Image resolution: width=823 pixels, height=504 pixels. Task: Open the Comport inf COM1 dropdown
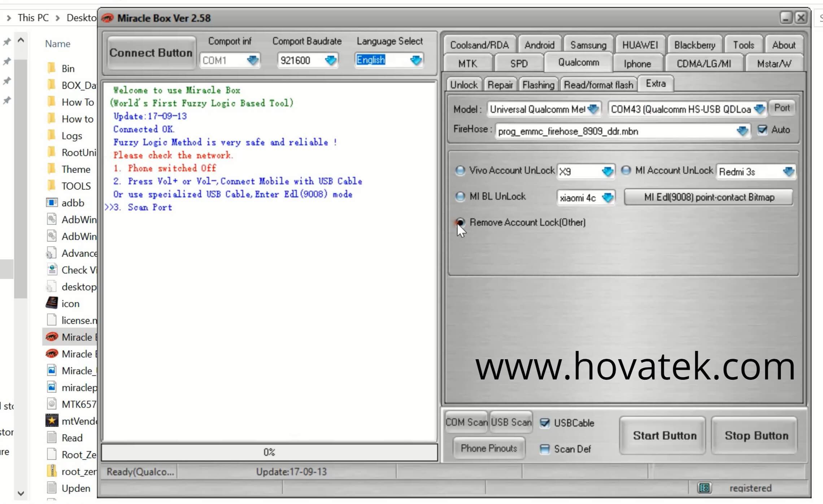[253, 60]
